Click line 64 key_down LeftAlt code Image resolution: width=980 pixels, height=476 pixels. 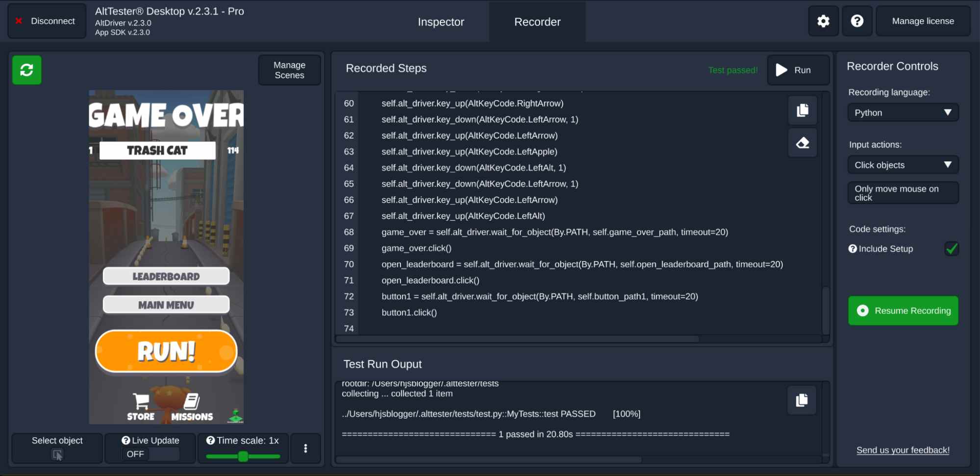coord(474,168)
